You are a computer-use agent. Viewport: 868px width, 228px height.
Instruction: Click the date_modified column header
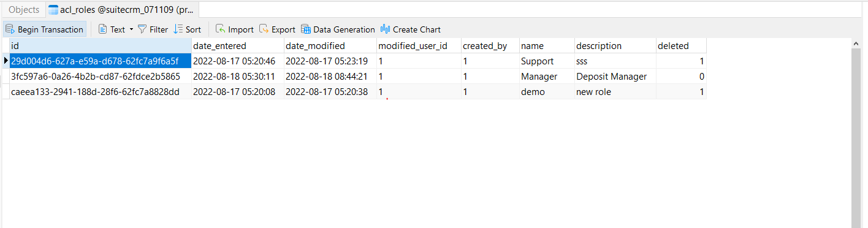pos(330,46)
